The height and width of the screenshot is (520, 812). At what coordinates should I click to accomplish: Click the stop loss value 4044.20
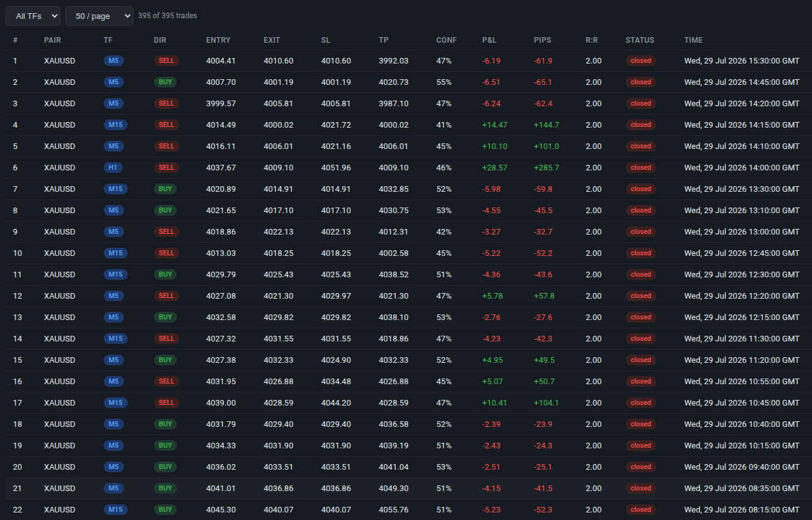point(336,403)
